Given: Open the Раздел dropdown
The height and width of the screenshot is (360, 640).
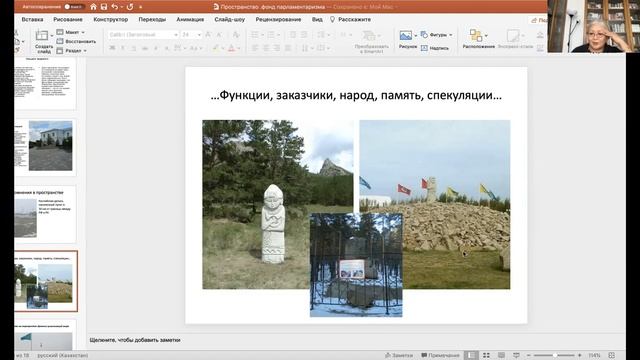Looking at the screenshot, I should coord(72,51).
